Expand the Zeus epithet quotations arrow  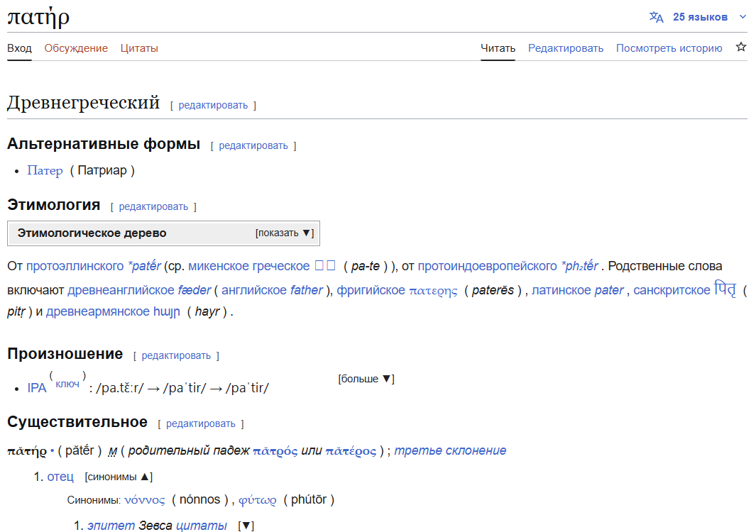(x=246, y=526)
